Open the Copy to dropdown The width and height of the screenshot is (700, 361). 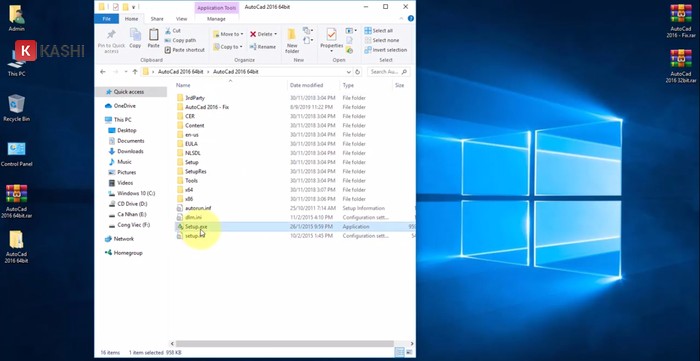tap(228, 46)
